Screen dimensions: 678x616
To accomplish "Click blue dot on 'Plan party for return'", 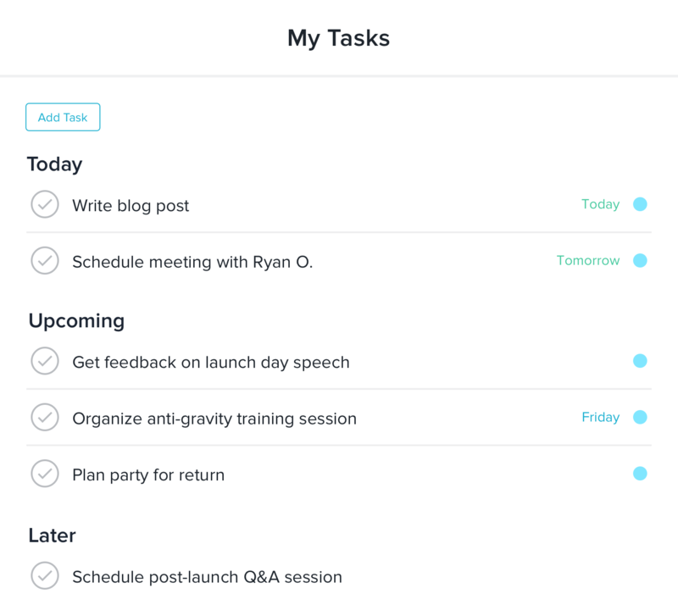I will coord(640,474).
